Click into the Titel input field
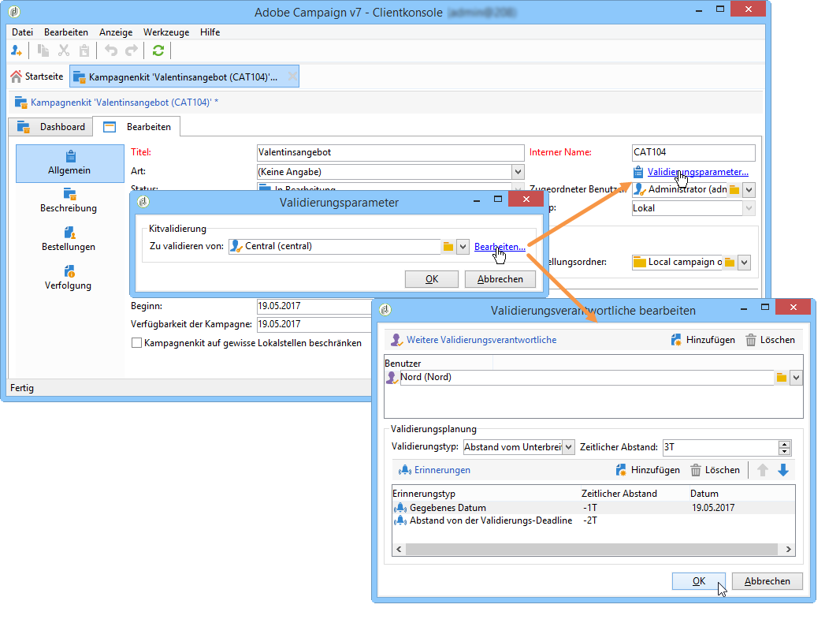Viewport: 840px width, 623px height. [x=390, y=152]
